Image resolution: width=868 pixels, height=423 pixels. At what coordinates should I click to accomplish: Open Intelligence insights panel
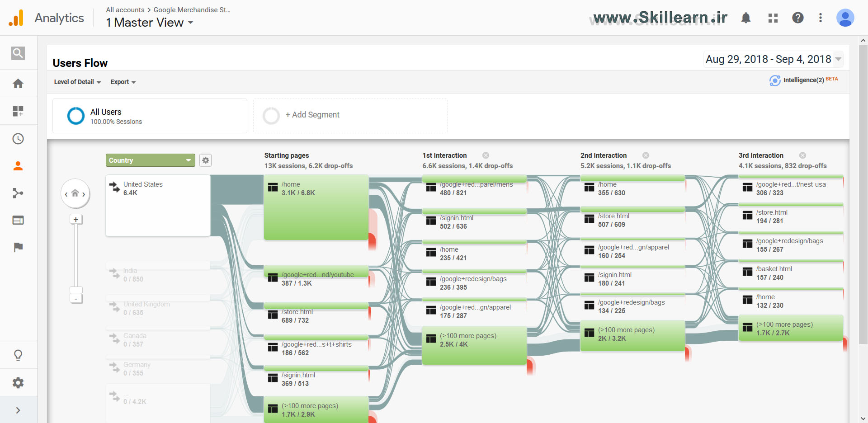click(x=803, y=80)
